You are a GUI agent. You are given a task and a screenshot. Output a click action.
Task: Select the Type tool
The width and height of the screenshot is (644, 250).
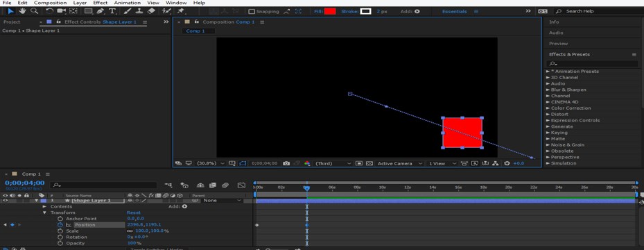pos(112,11)
